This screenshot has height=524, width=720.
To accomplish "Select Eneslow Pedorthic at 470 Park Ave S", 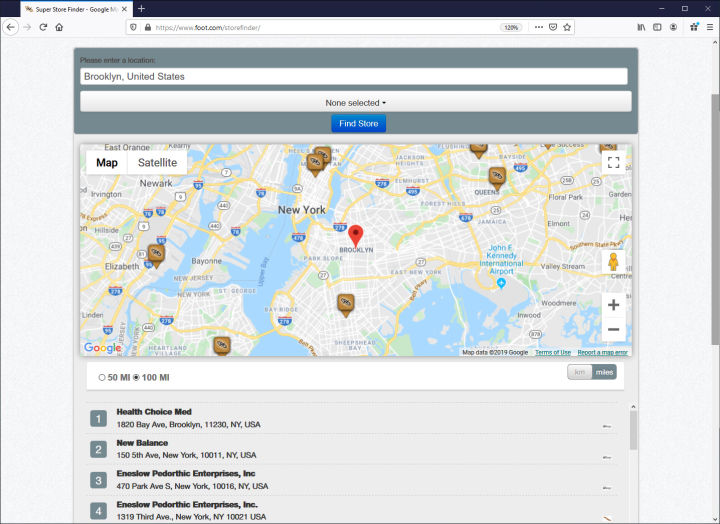I will tap(351, 480).
